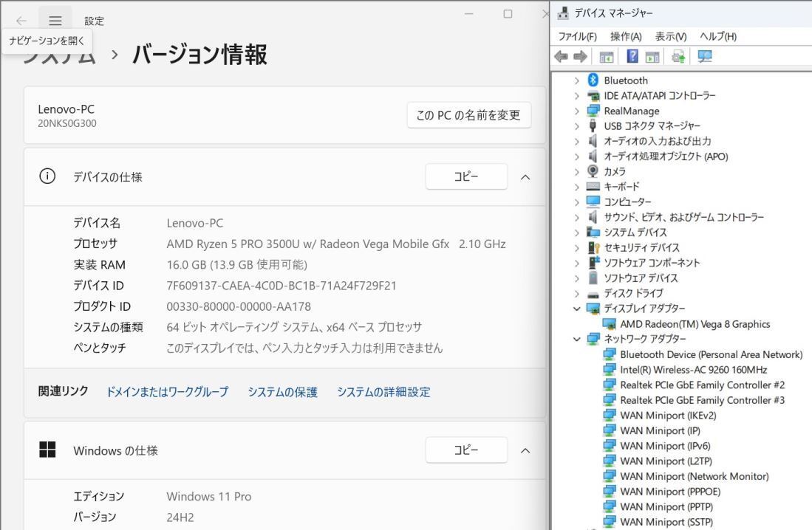Click the camera category icon

pyautogui.click(x=593, y=171)
